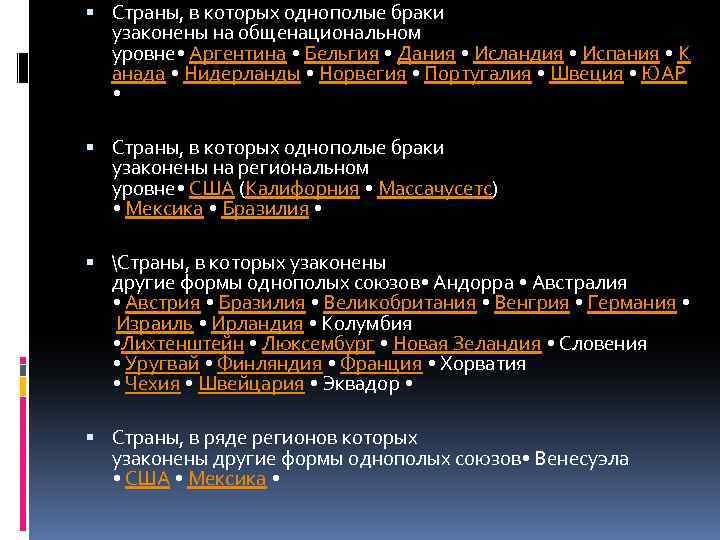Image resolution: width=720 pixels, height=540 pixels.
Task: Click the text 'узаконены на региональном'
Action: tap(240, 168)
